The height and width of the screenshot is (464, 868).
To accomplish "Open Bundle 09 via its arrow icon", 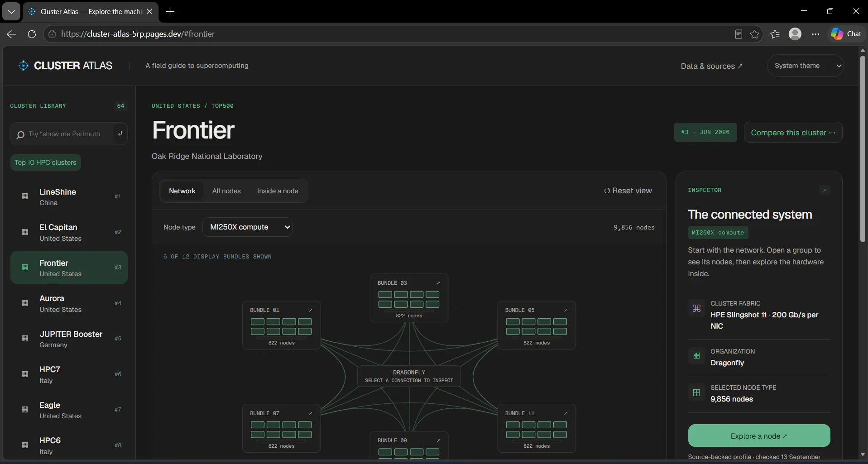I will tap(438, 440).
